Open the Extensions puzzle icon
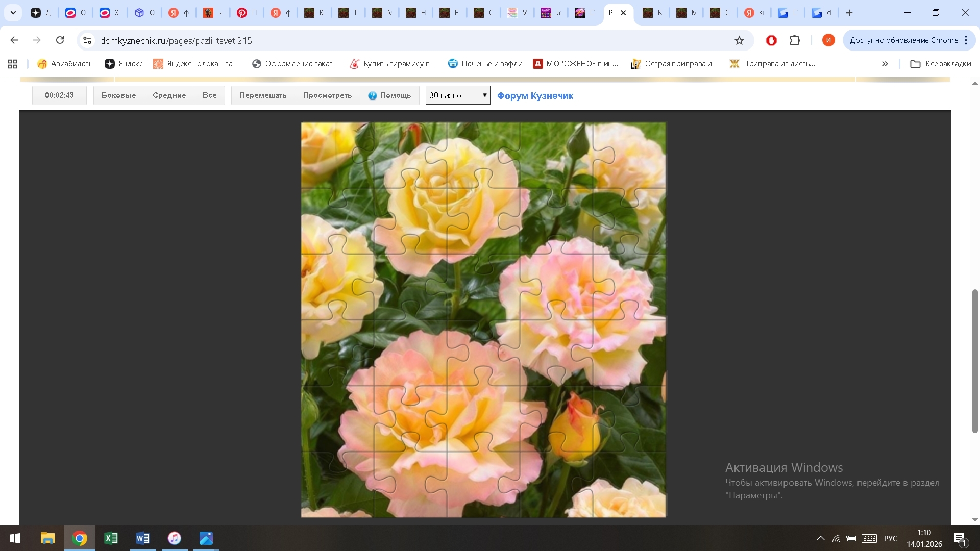 click(795, 40)
